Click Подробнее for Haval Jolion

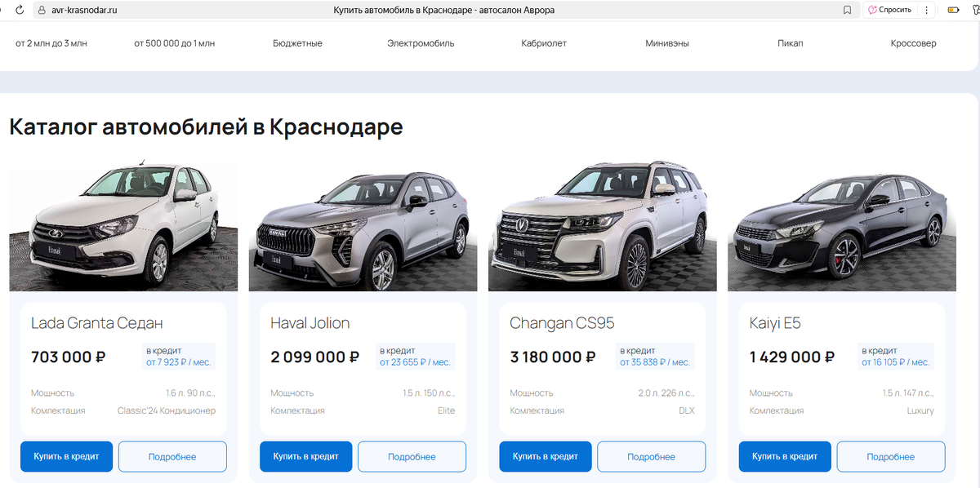(412, 456)
